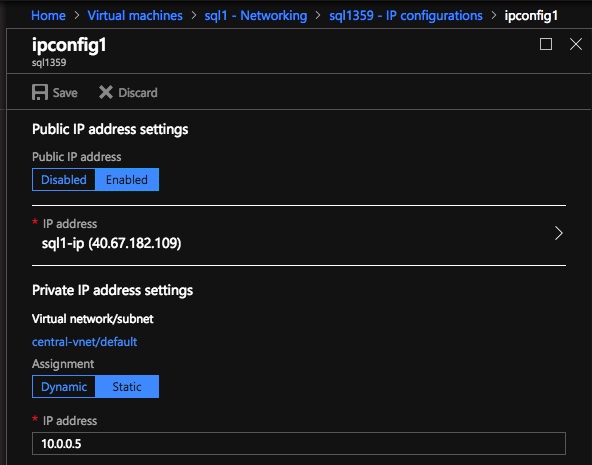Click the Discard label in toolbar
592x465 pixels.
point(138,93)
